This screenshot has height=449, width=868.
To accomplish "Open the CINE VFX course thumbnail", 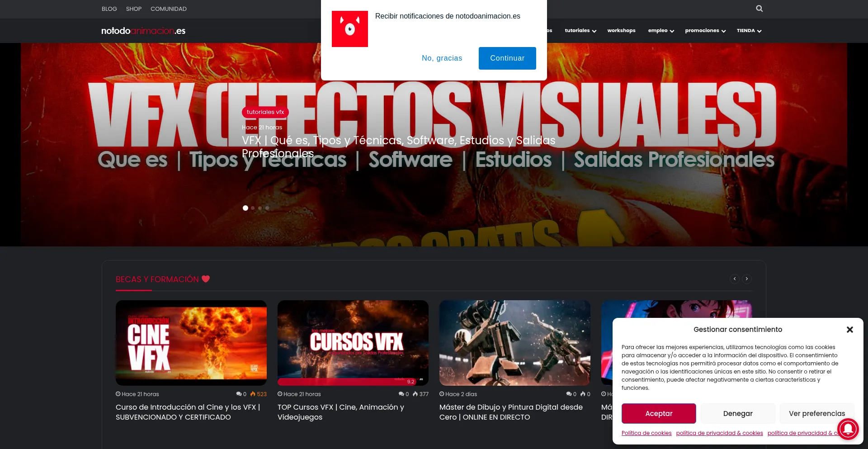I will click(x=191, y=343).
